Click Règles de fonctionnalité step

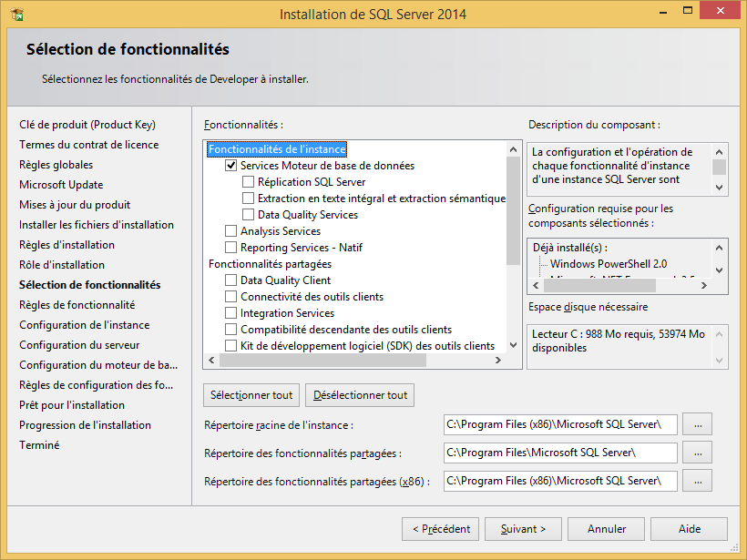77,305
